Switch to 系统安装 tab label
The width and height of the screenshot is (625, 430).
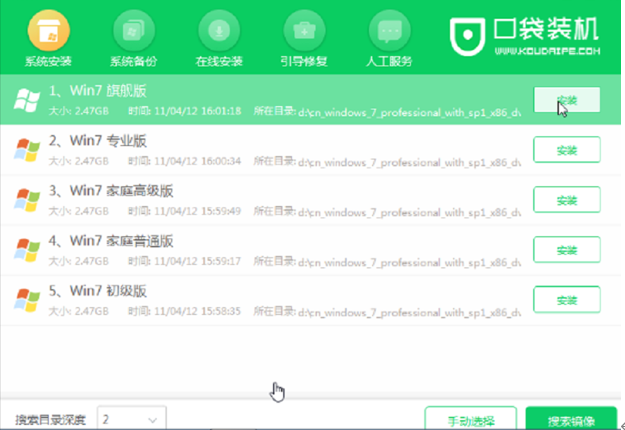49,61
